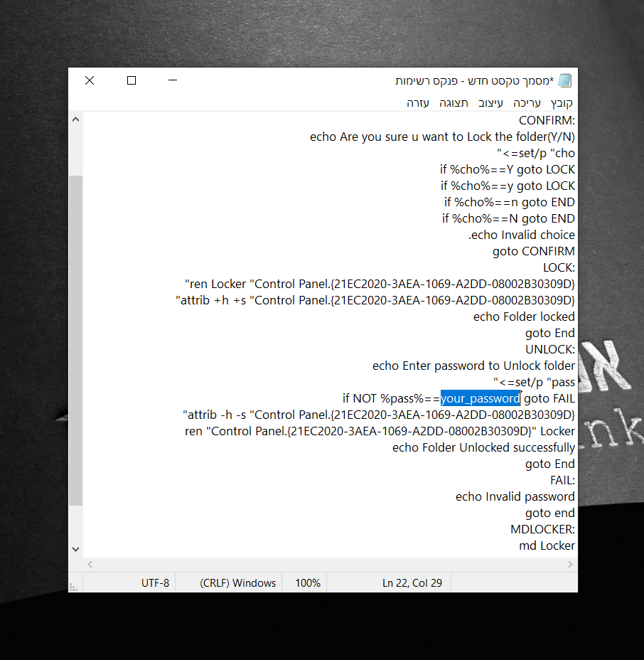Screen dimensions: 644x660
Task: Click the 'md Locker' line
Action: click(547, 546)
